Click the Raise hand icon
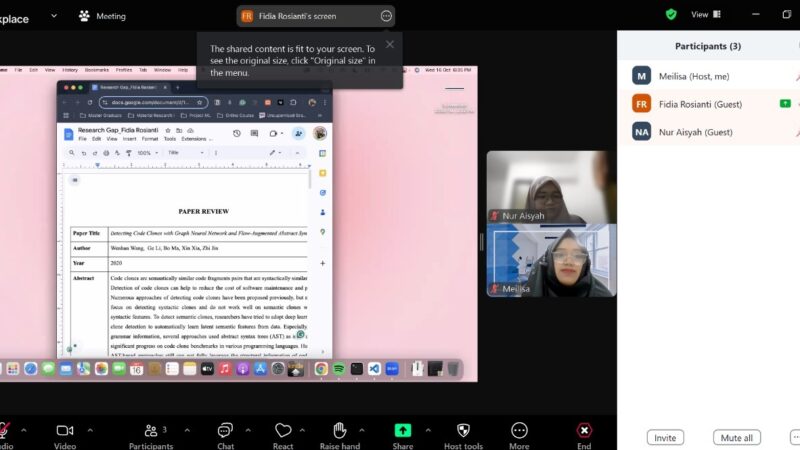 click(x=339, y=430)
